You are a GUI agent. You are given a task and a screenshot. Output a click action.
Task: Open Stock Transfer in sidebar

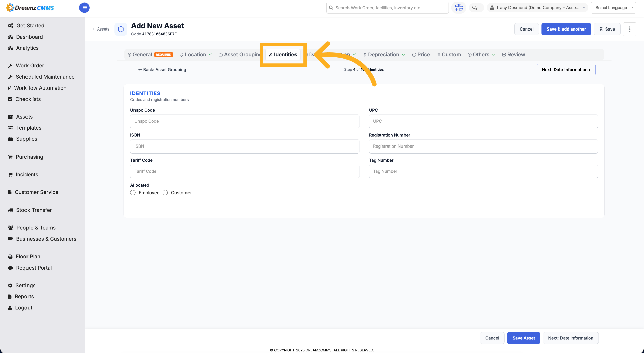click(x=30, y=210)
